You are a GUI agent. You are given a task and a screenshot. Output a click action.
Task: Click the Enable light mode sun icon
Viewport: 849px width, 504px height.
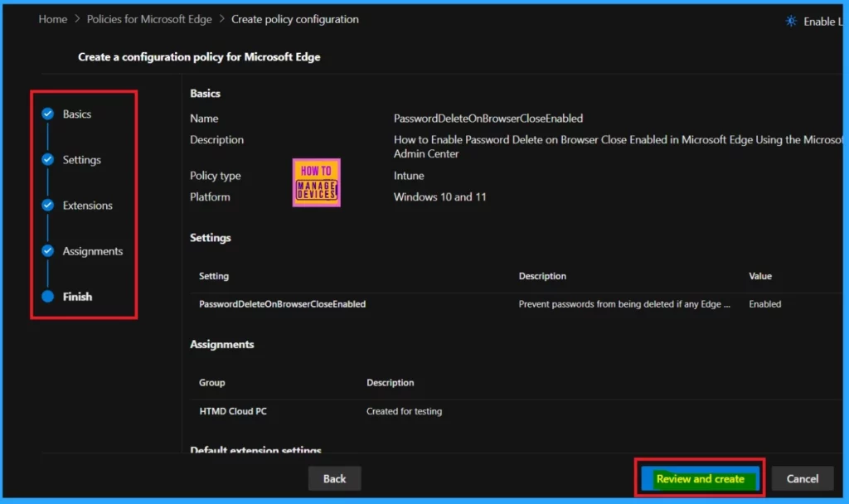791,21
